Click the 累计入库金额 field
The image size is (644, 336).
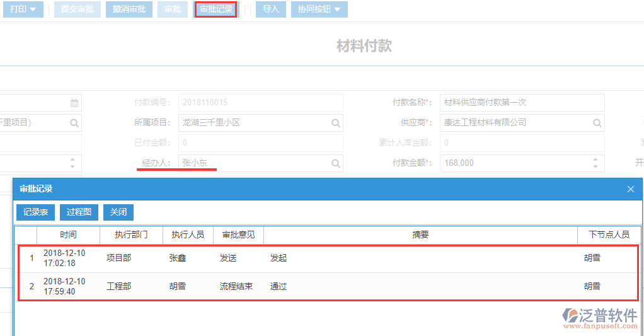pos(522,143)
